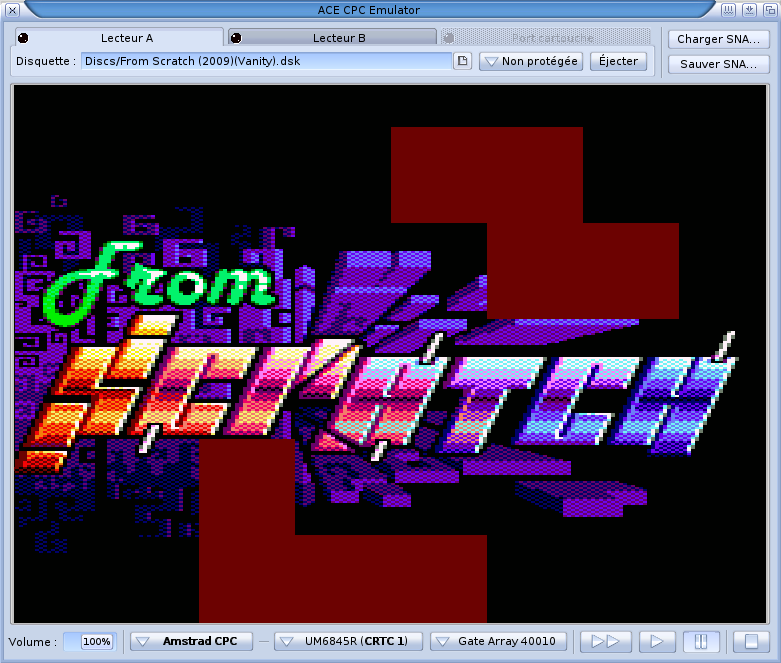Expand the Gate Array 40010 dropdown
Image resolution: width=781 pixels, height=663 pixels.
click(499, 641)
